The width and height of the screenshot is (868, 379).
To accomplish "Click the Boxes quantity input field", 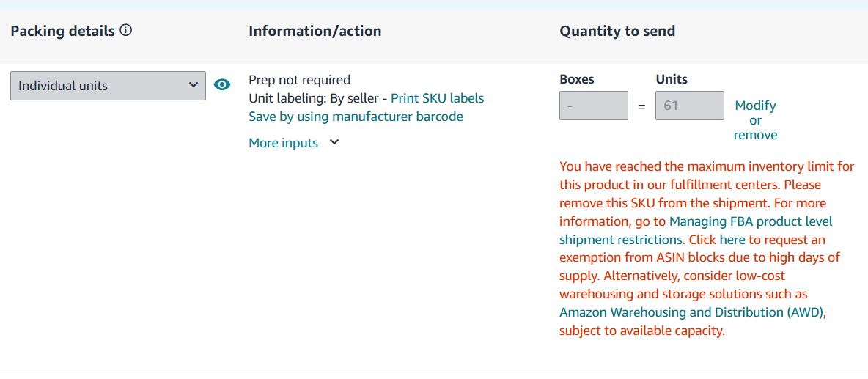I will coord(594,106).
